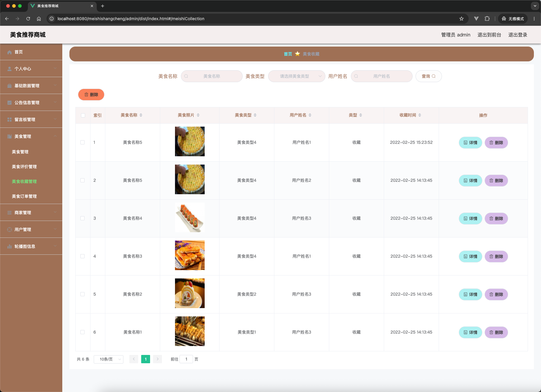Click the 美食推荐商城 browser tab
Image resolution: width=541 pixels, height=392 pixels.
click(62, 6)
